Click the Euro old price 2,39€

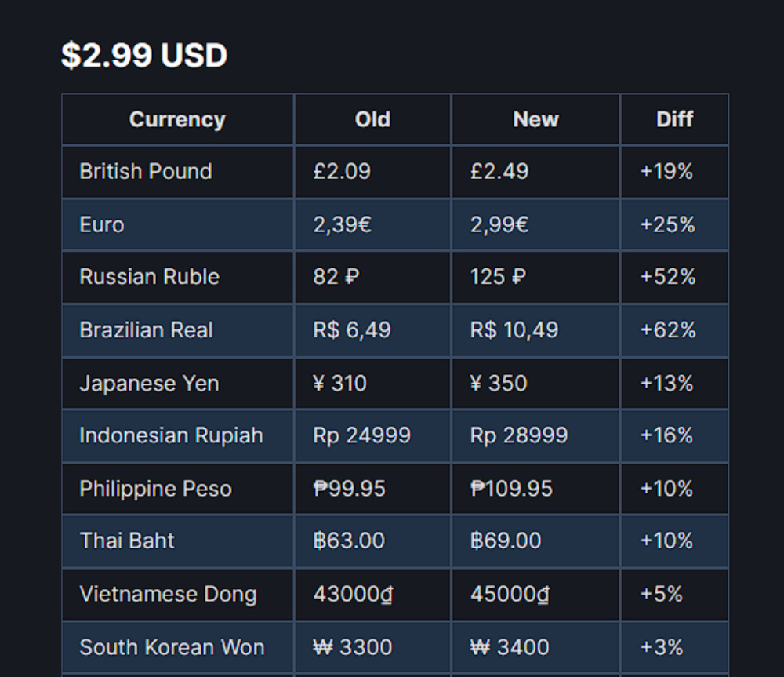(342, 224)
